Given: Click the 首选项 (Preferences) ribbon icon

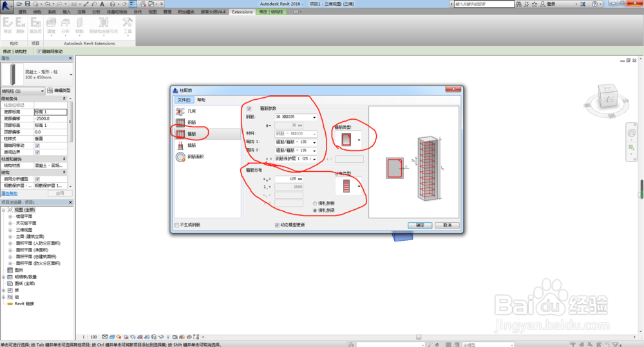Looking at the screenshot, I should (35, 25).
